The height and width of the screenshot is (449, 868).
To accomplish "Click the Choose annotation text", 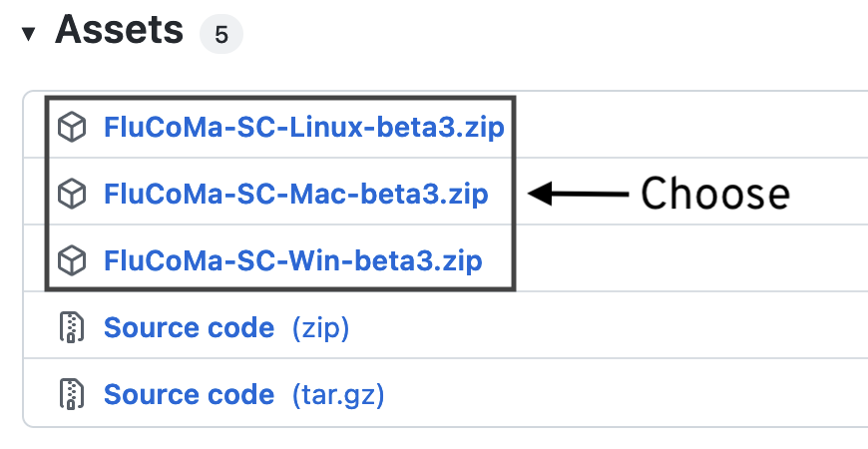I will [715, 194].
